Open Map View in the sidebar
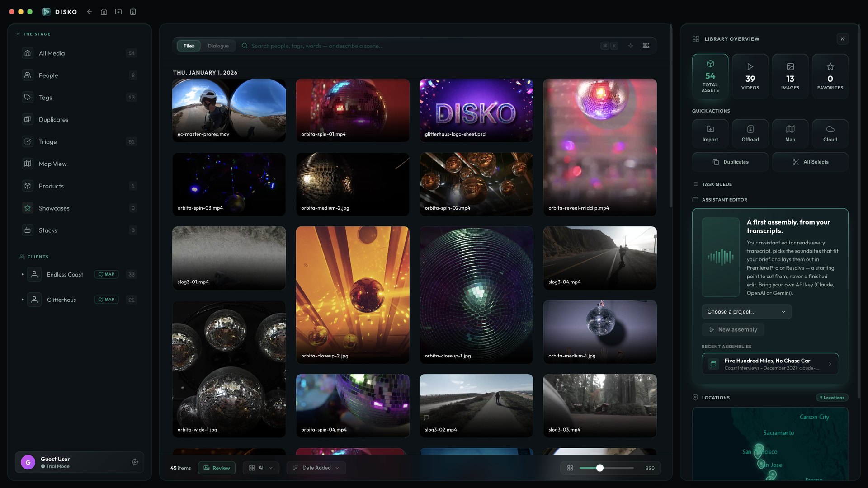Image resolution: width=868 pixels, height=488 pixels. (x=80, y=164)
